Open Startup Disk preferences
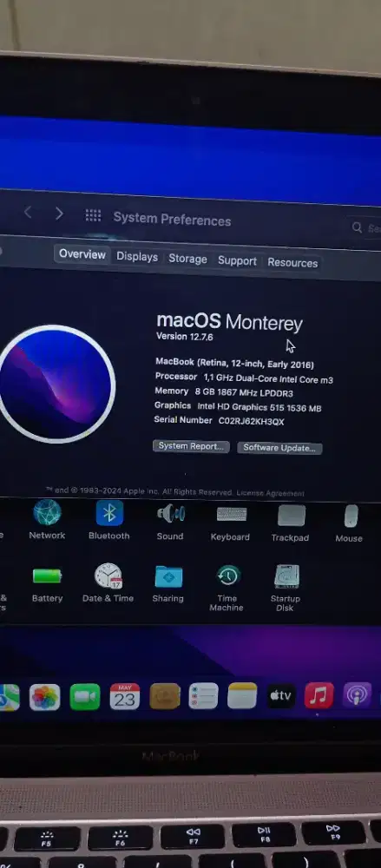381x868 pixels. [286, 588]
